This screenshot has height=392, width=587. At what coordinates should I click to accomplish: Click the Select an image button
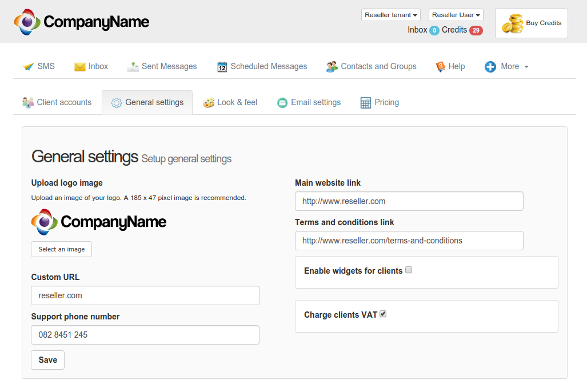pos(61,249)
